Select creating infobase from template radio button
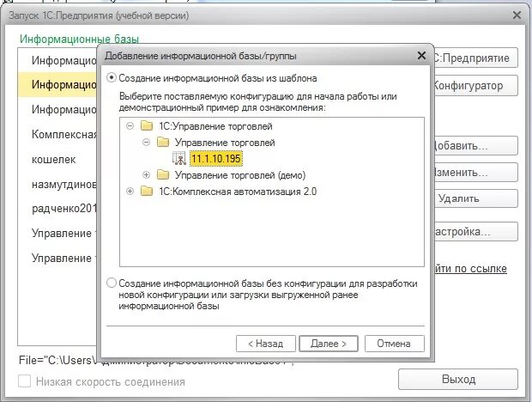This screenshot has height=402, width=532. point(112,78)
